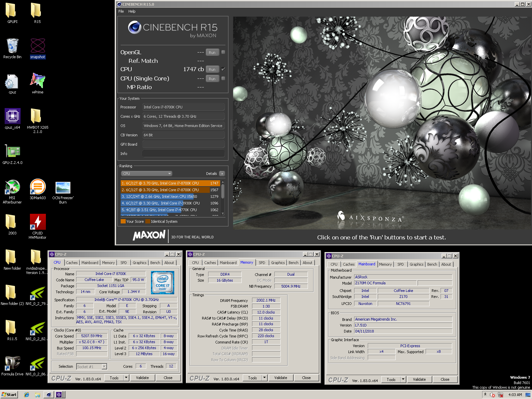Open the About tab in Memory CPU-Z window
The height and width of the screenshot is (399, 532).
[308, 263]
